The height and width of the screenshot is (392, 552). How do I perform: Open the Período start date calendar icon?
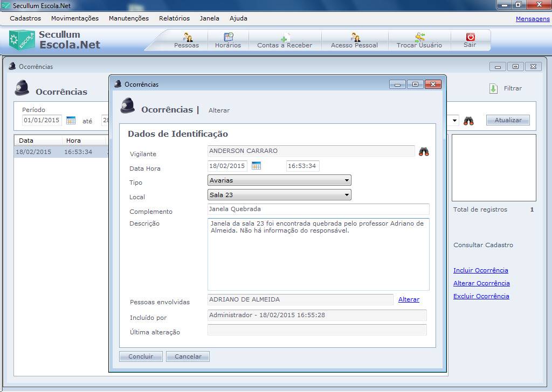(x=71, y=120)
